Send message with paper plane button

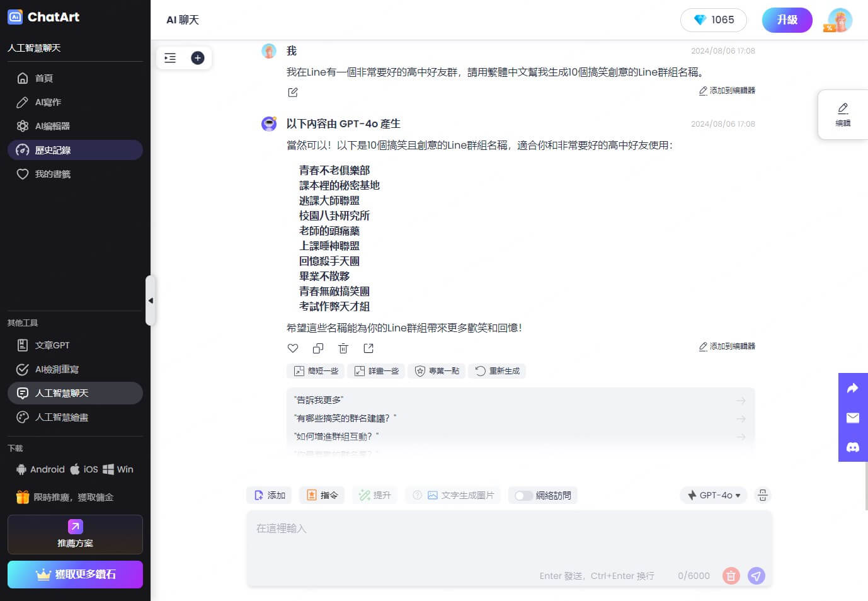[x=756, y=576]
